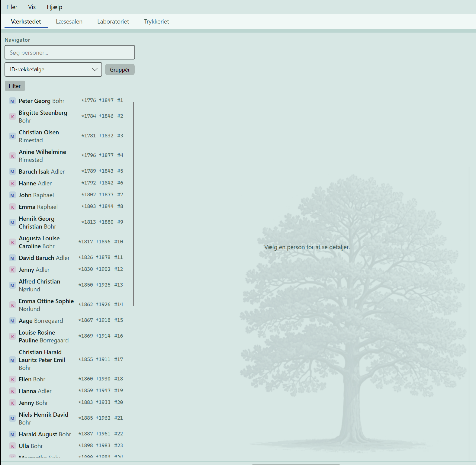Click the M icon next to Christian Olsen Rimestad
476x465 pixels.
(12, 136)
